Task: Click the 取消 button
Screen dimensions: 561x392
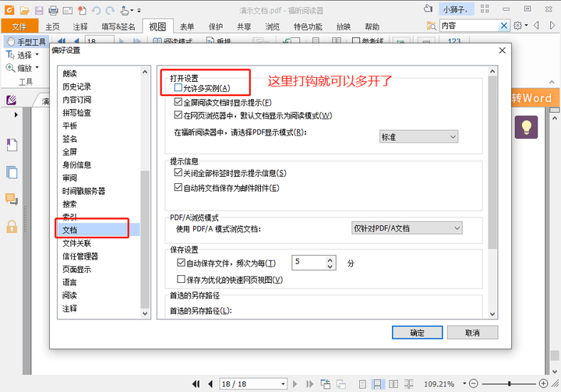Action: point(472,333)
